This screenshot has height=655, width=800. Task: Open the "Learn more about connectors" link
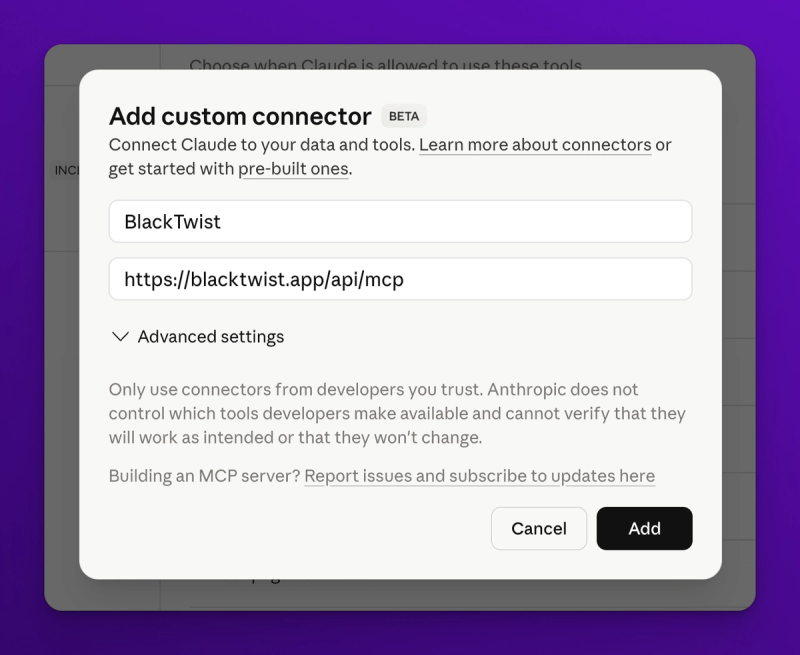534,145
